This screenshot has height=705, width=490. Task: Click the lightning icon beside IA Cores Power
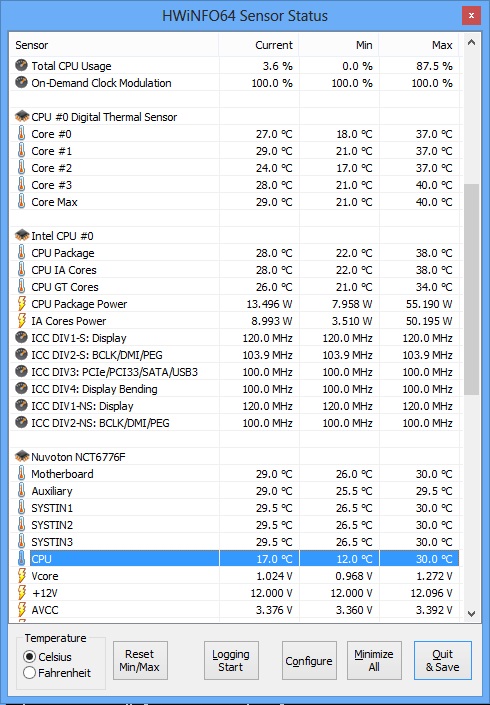point(21,321)
